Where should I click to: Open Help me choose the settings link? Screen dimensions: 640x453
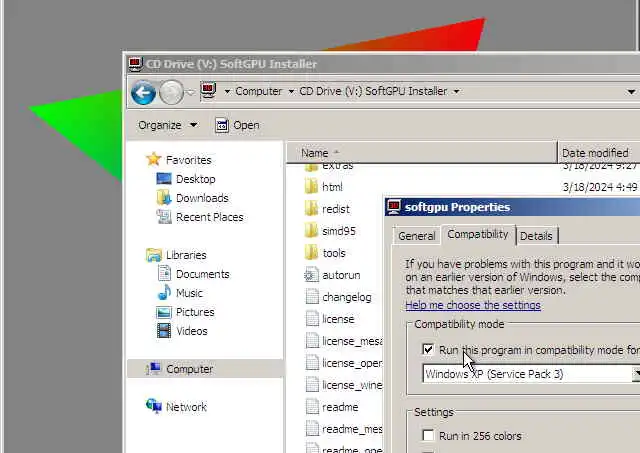tap(473, 305)
